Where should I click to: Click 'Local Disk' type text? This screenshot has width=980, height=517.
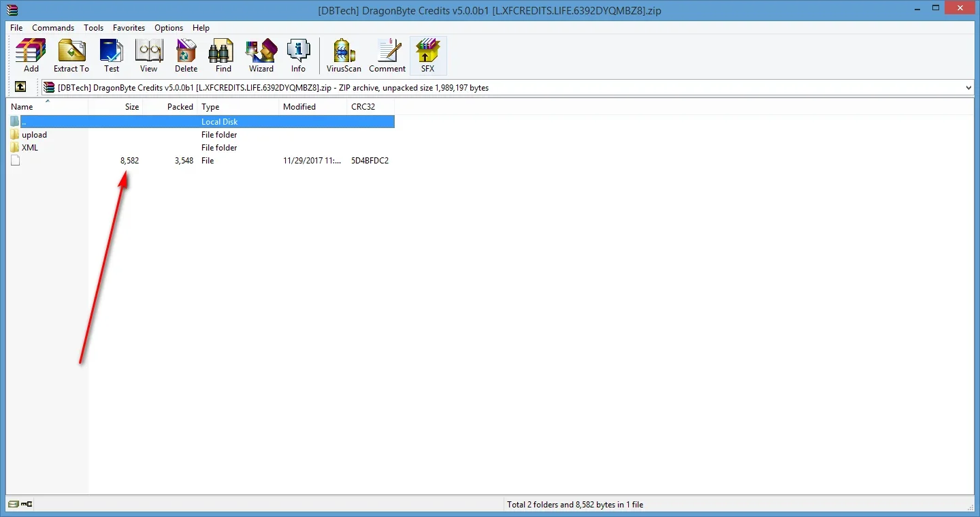[219, 122]
